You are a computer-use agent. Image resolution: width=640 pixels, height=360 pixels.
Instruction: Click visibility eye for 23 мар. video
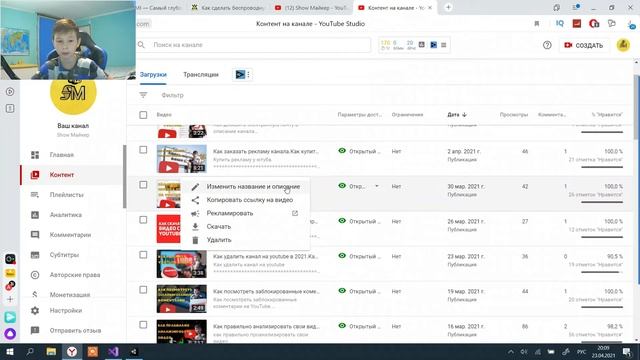(x=342, y=256)
